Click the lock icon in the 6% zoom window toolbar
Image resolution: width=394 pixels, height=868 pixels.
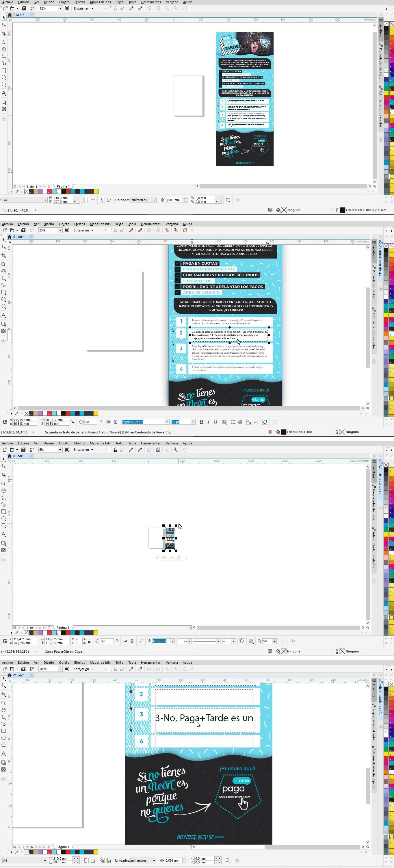pyautogui.click(x=115, y=450)
